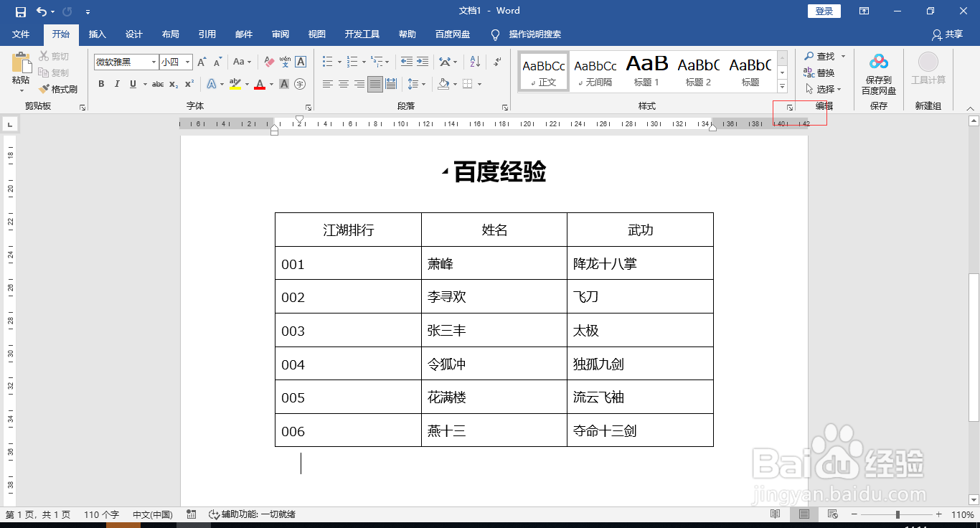Select the Format Painter tool
980x528 pixels.
pyautogui.click(x=58, y=89)
